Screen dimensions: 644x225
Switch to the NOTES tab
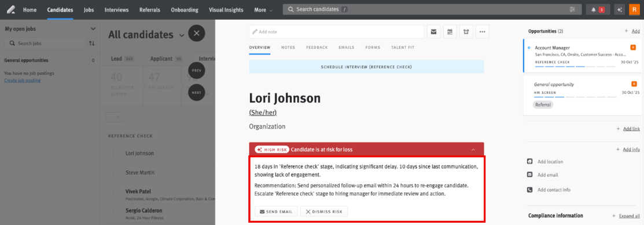pos(288,48)
